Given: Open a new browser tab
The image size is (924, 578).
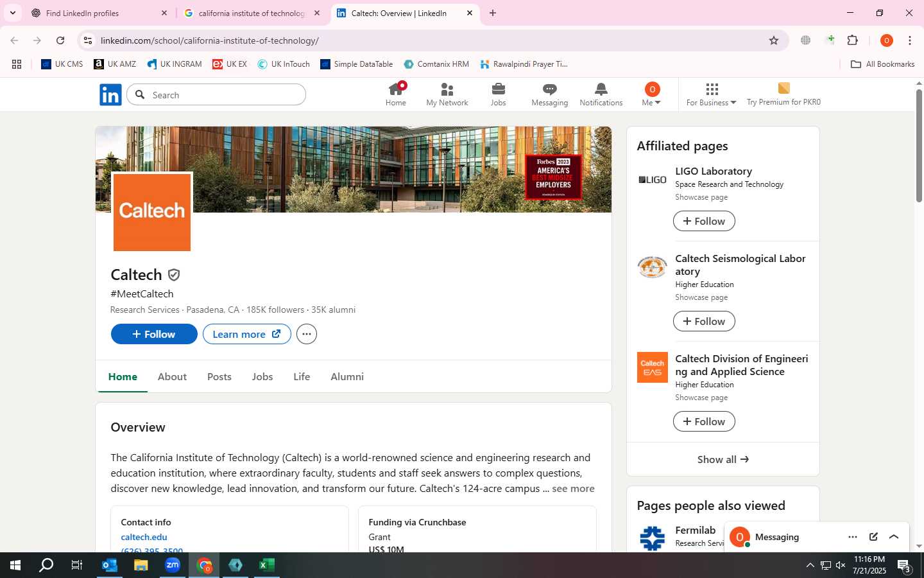Looking at the screenshot, I should (x=493, y=13).
